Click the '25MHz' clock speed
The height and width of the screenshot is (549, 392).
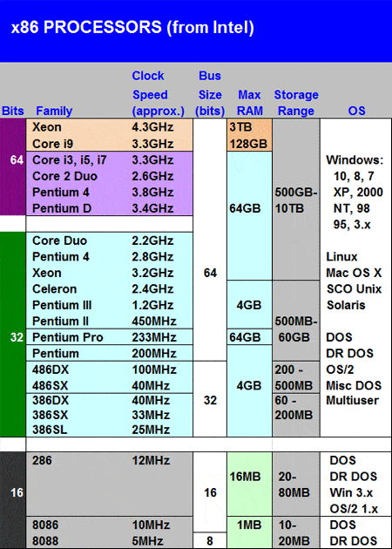click(151, 430)
